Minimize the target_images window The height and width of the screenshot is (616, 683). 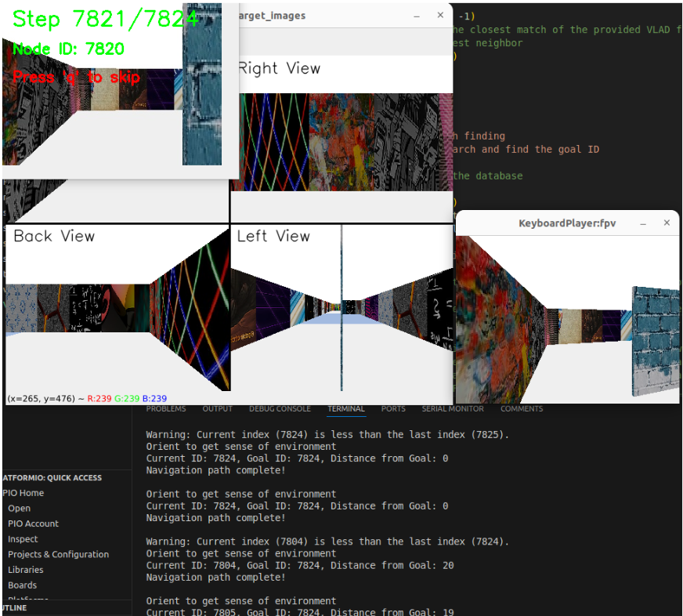pyautogui.click(x=417, y=16)
